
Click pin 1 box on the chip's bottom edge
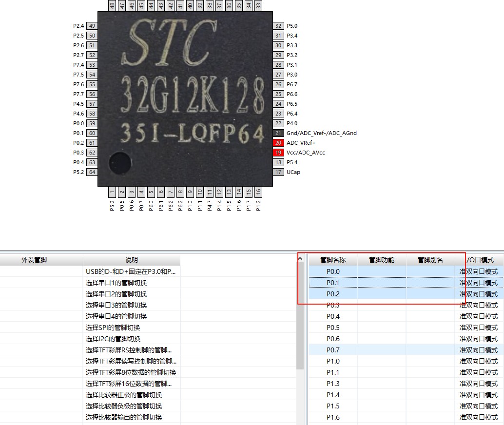pyautogui.click(x=112, y=192)
